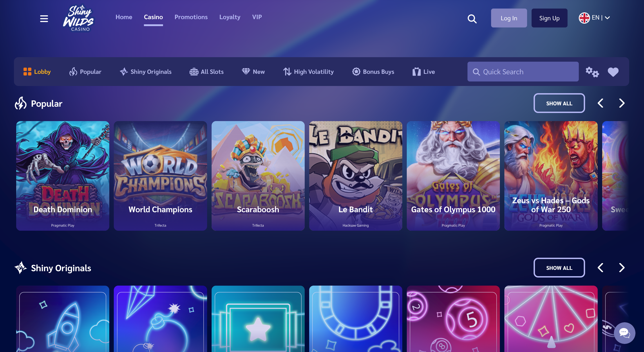
Task: Open the pink wheel originals game
Action: point(551,319)
